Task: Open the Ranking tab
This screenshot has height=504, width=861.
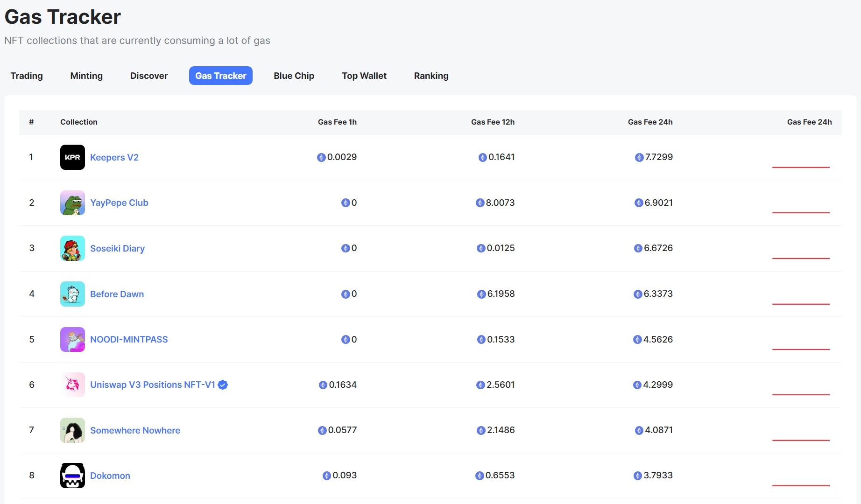Action: (431, 76)
